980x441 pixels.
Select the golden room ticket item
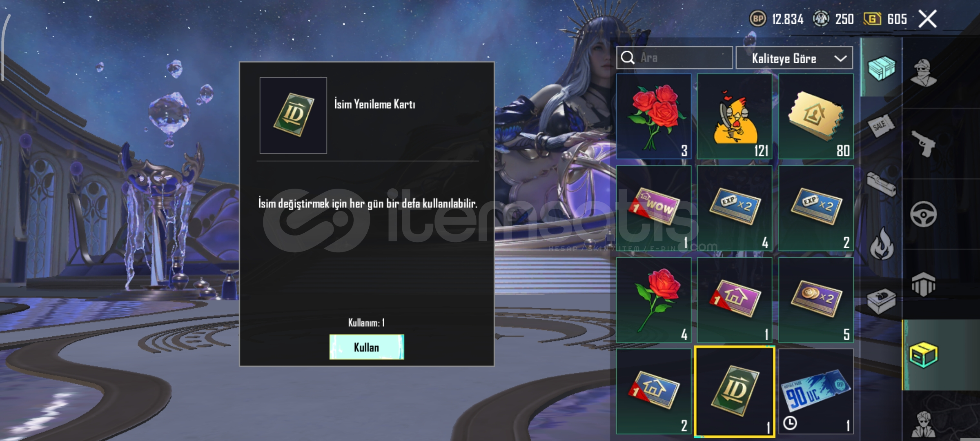(x=816, y=116)
